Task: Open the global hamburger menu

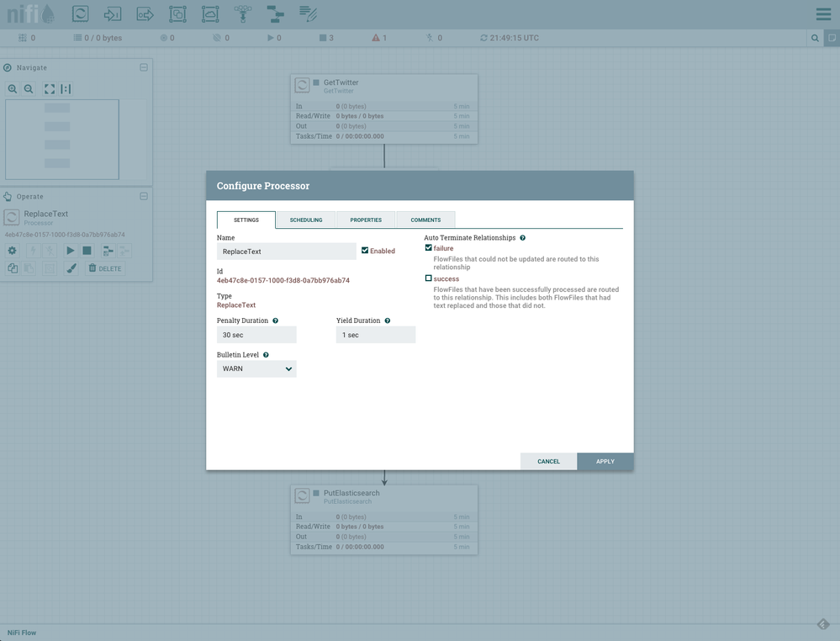Action: click(823, 14)
